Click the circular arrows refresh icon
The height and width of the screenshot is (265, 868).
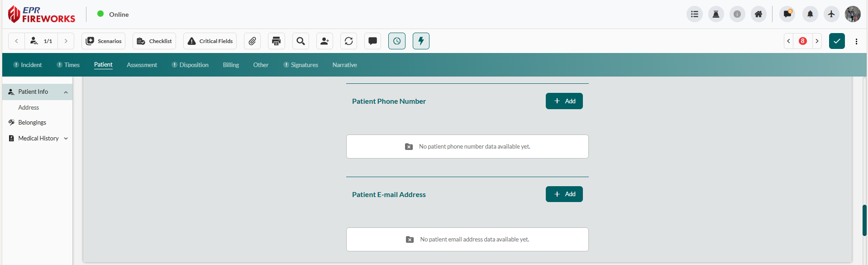coord(348,41)
